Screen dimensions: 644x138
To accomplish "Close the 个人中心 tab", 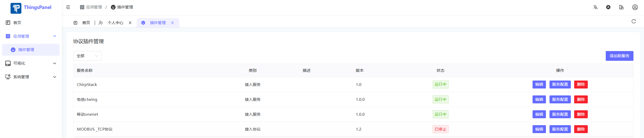I will pos(130,23).
